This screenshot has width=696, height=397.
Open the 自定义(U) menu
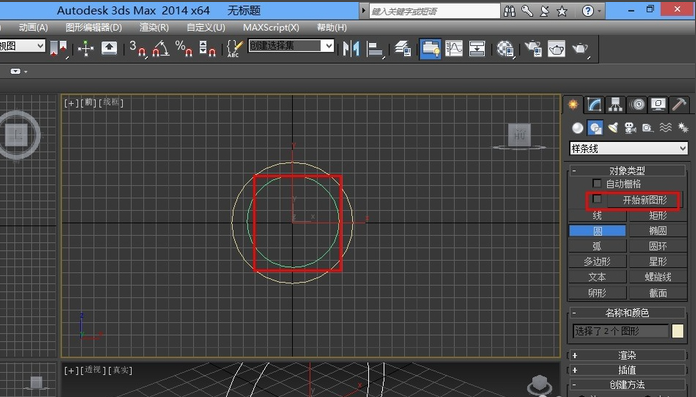tap(206, 28)
